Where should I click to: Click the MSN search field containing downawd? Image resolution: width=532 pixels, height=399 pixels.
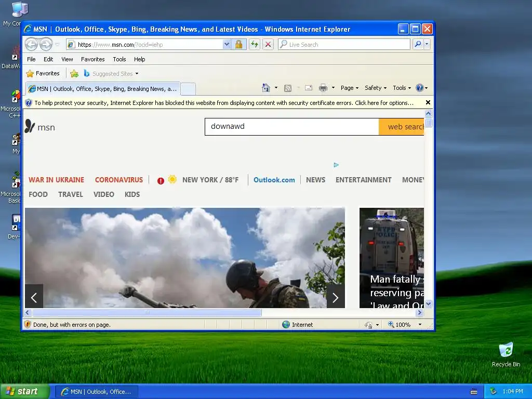[x=292, y=127]
